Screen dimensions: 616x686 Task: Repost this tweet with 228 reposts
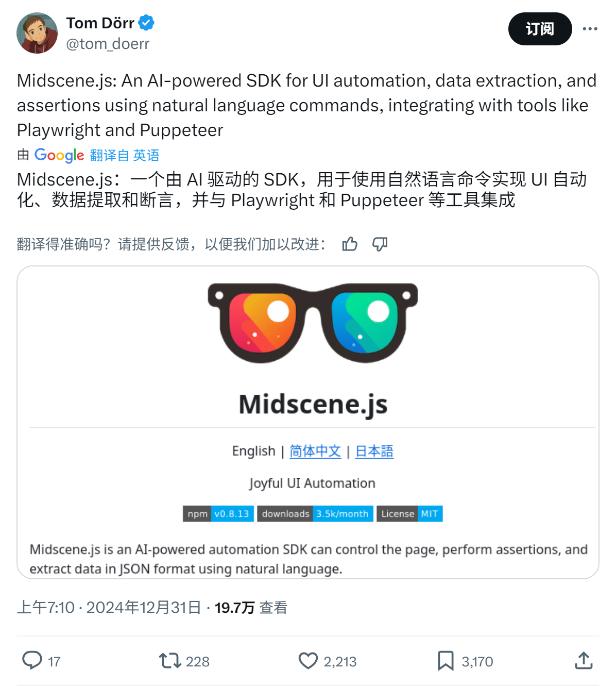(184, 661)
